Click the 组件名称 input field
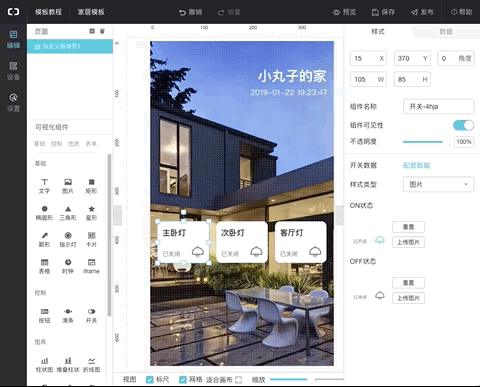Viewport: 480px width, 387px height. tap(438, 107)
